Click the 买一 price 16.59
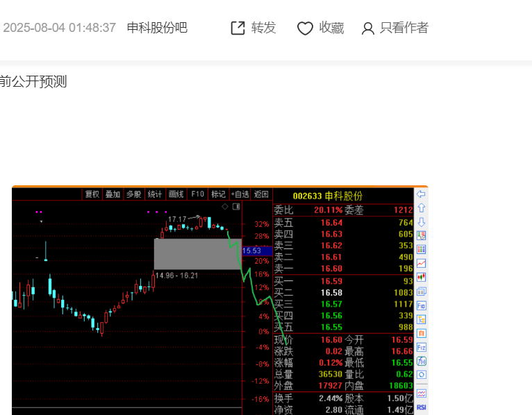Image resolution: width=532 pixels, height=415 pixels. [331, 282]
